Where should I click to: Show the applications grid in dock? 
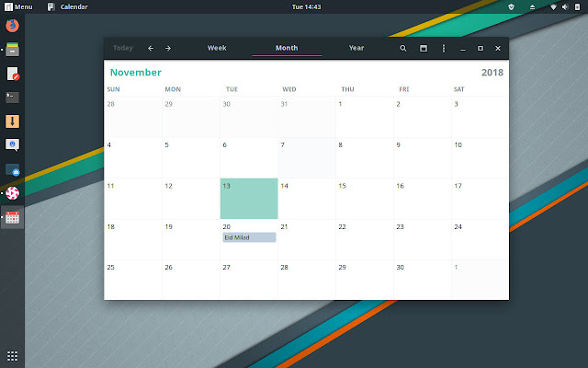[12, 356]
